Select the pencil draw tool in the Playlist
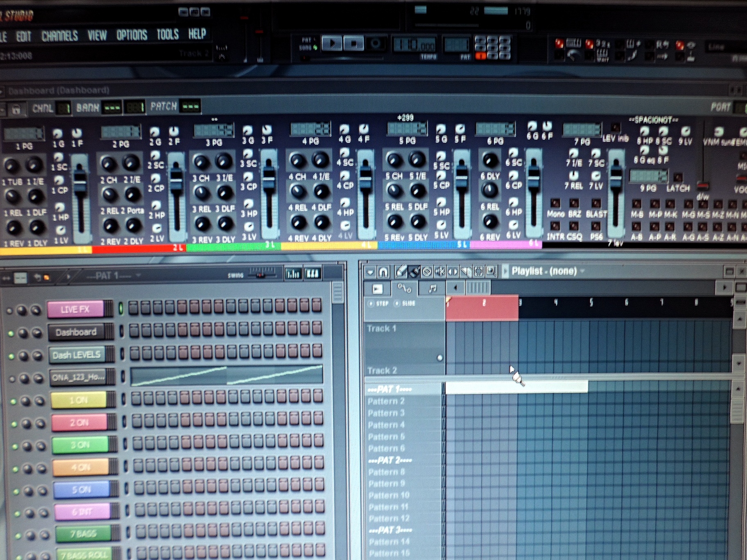This screenshot has width=747, height=560. click(401, 271)
